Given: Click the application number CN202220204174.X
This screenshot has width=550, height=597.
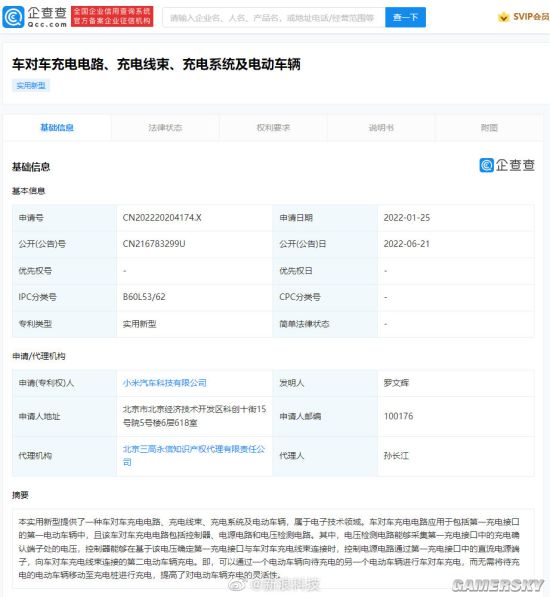Looking at the screenshot, I should pyautogui.click(x=162, y=218).
